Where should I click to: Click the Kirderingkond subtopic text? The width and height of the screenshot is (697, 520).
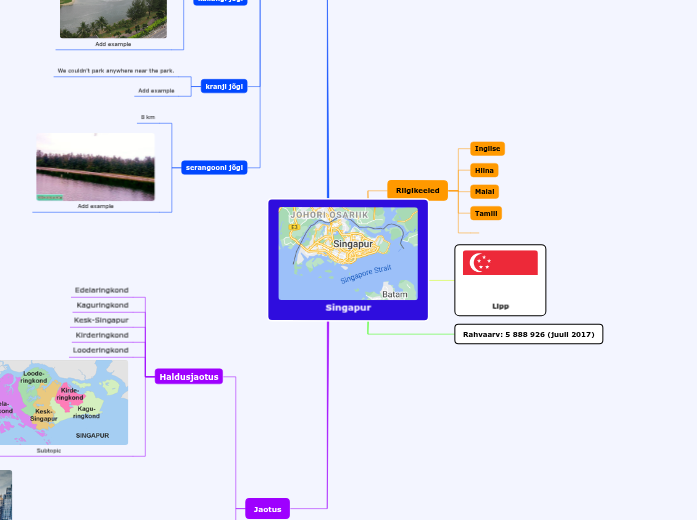point(102,335)
